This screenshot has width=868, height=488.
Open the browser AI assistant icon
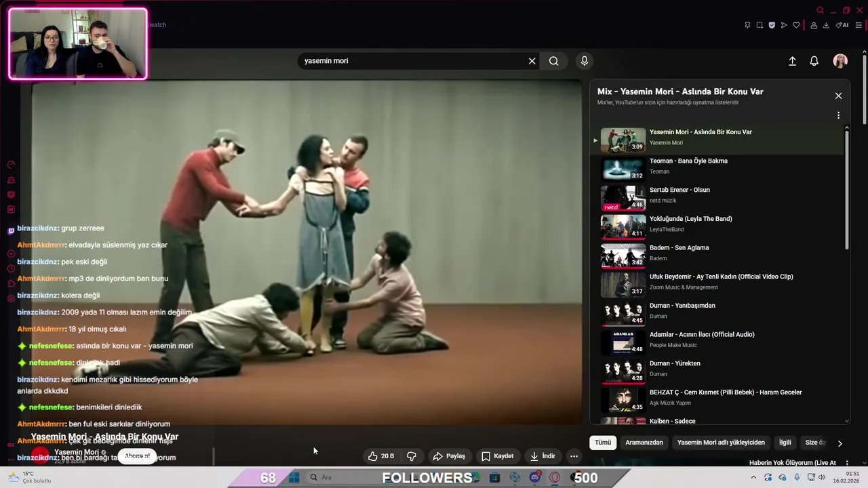(842, 25)
